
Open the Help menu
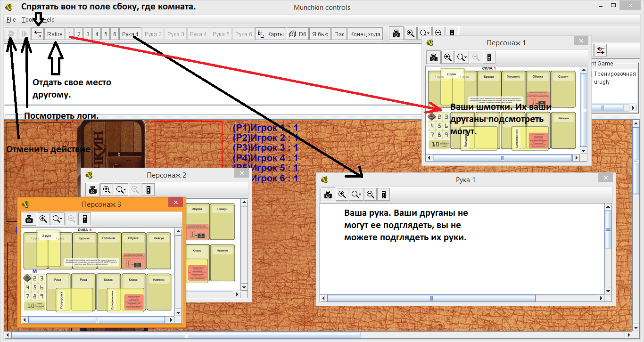49,20
